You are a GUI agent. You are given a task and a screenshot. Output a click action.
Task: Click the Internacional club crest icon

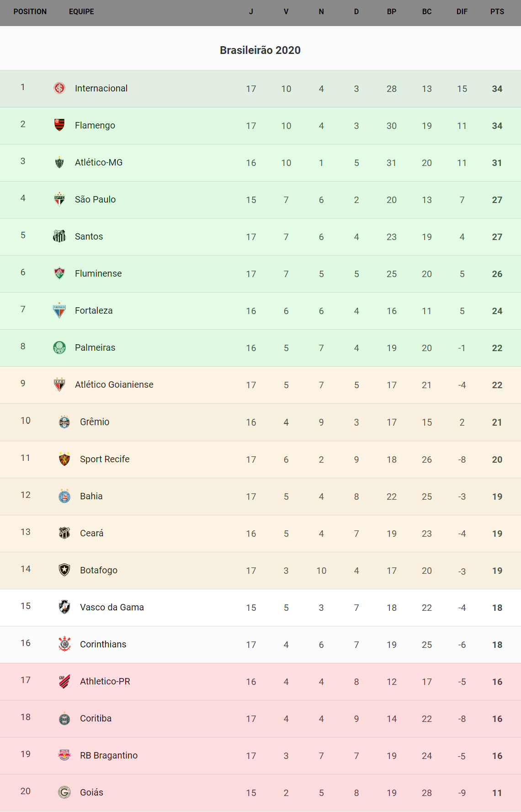pyautogui.click(x=59, y=88)
